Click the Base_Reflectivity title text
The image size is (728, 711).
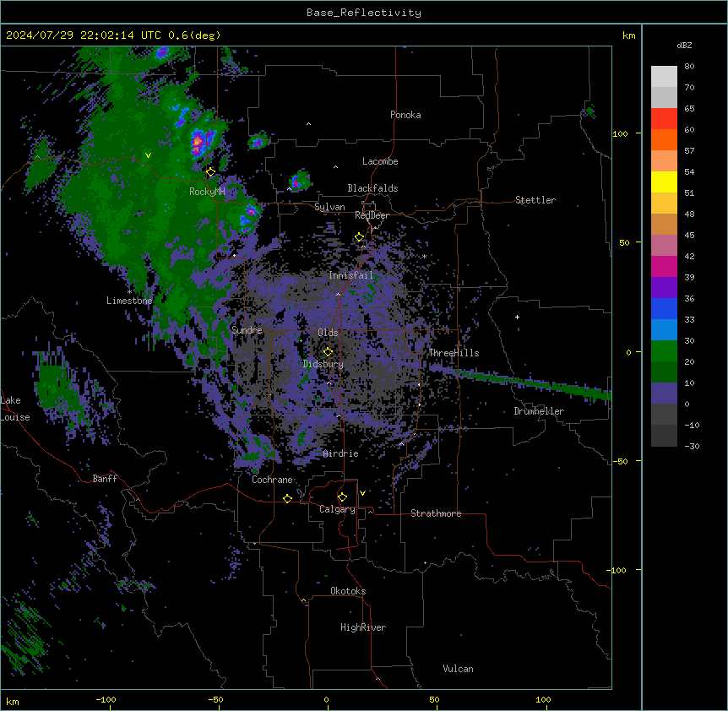tap(364, 13)
